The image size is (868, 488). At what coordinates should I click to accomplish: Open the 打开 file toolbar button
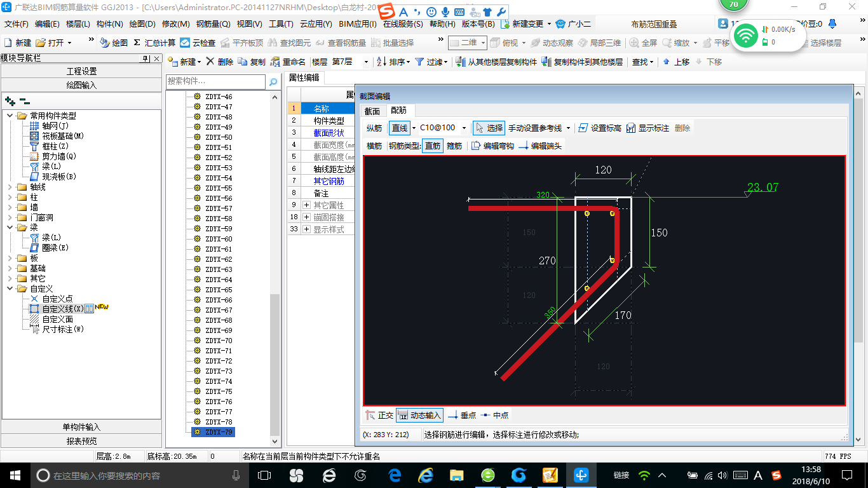point(53,43)
